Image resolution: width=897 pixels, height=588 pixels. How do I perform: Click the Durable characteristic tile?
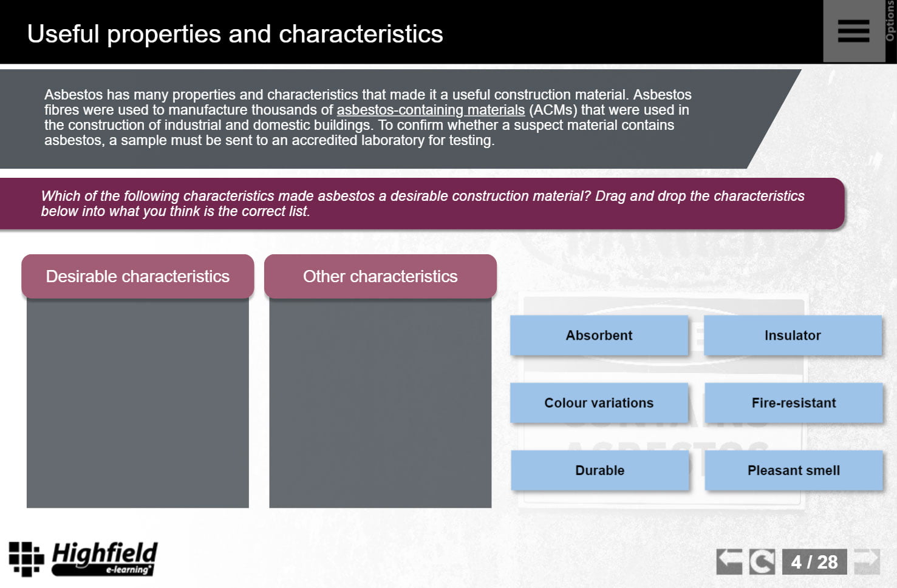pyautogui.click(x=599, y=470)
